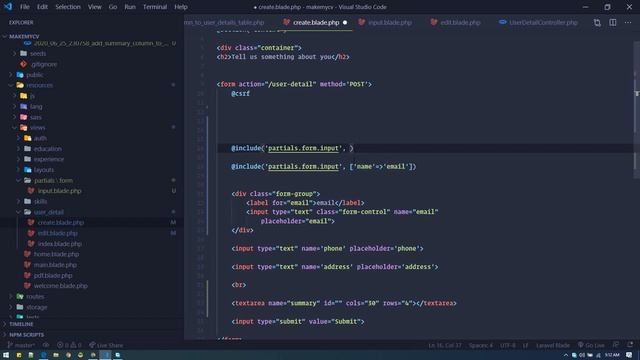Click the public folder icon
This screenshot has width=640, height=360.
[x=20, y=75]
